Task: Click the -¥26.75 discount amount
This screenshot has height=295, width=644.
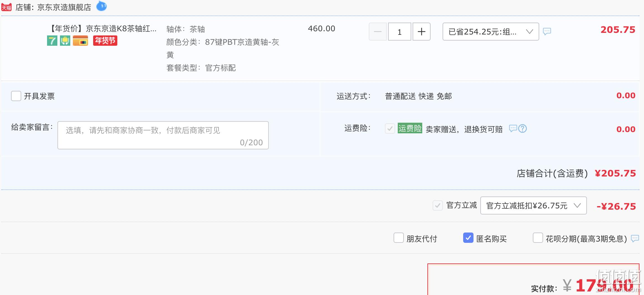Action: tap(616, 206)
